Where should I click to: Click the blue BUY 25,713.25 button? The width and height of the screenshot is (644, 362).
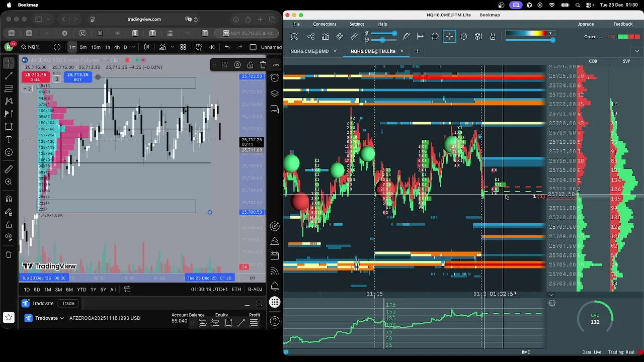[77, 77]
